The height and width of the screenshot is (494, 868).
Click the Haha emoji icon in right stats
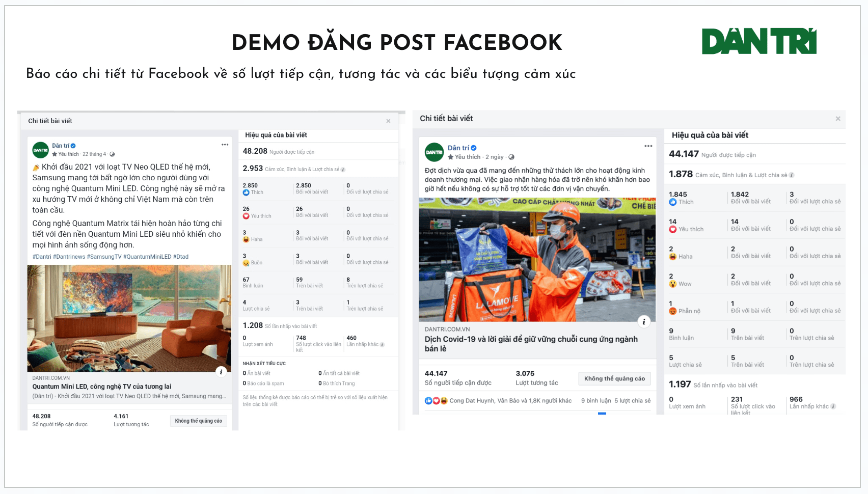click(673, 257)
